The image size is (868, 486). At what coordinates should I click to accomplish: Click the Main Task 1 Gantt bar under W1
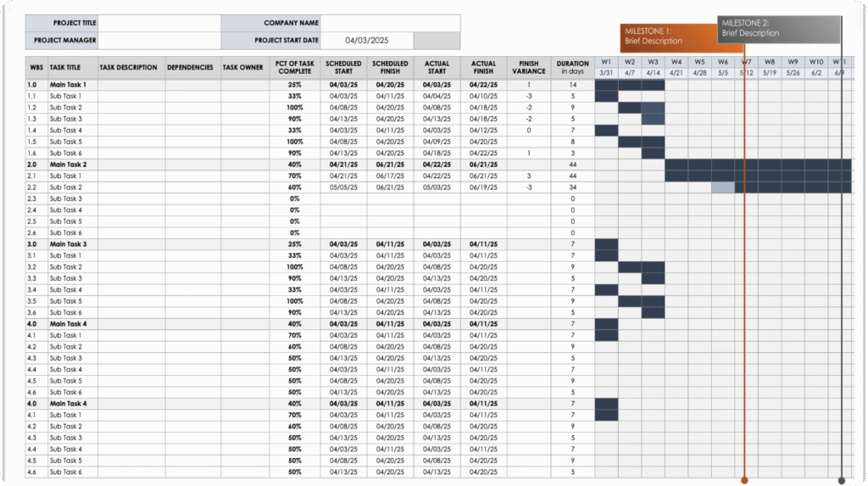606,85
